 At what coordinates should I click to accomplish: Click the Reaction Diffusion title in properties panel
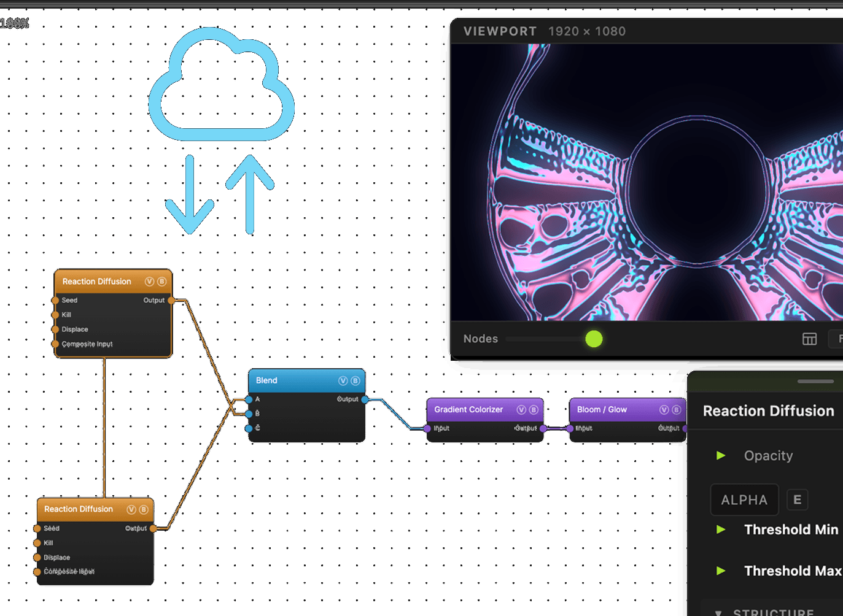[769, 410]
